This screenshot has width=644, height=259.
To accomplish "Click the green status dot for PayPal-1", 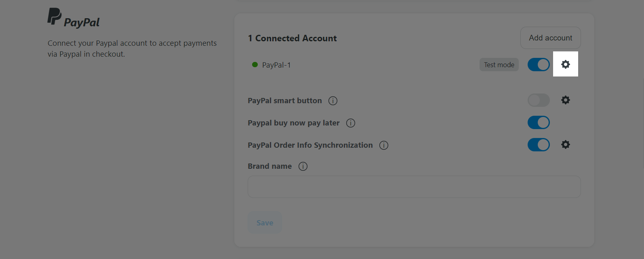I will click(255, 64).
